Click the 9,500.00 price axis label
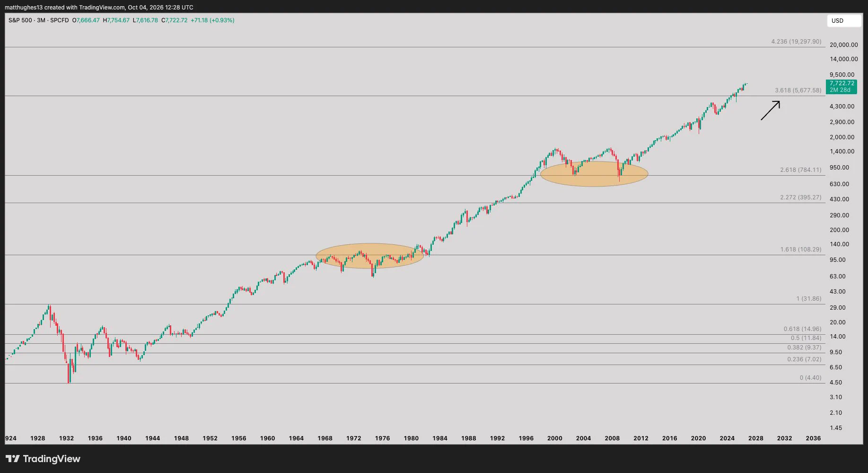Screen dimensions: 868x473 coord(842,75)
